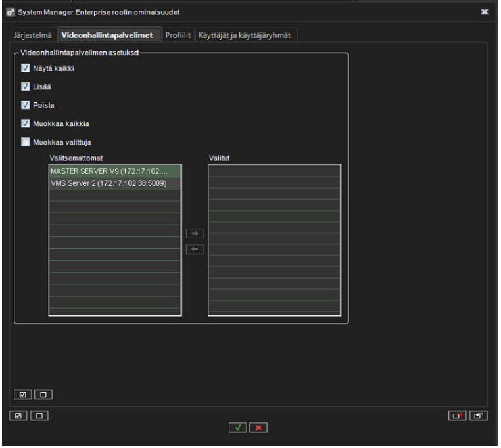Open the Profiilit tab
Screen dimensions: 501x448
point(178,35)
